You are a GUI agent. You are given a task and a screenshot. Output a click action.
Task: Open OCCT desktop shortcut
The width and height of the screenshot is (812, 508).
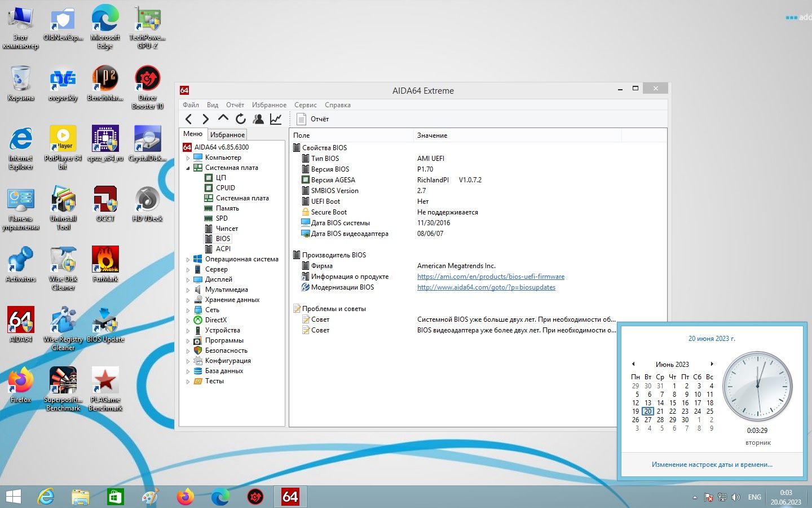click(105, 204)
